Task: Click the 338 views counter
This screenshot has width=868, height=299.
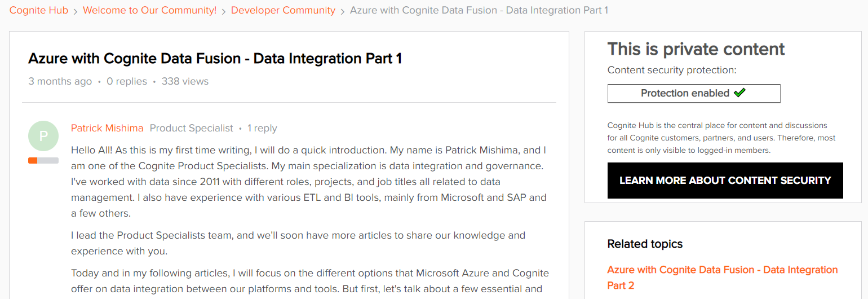Action: (185, 81)
